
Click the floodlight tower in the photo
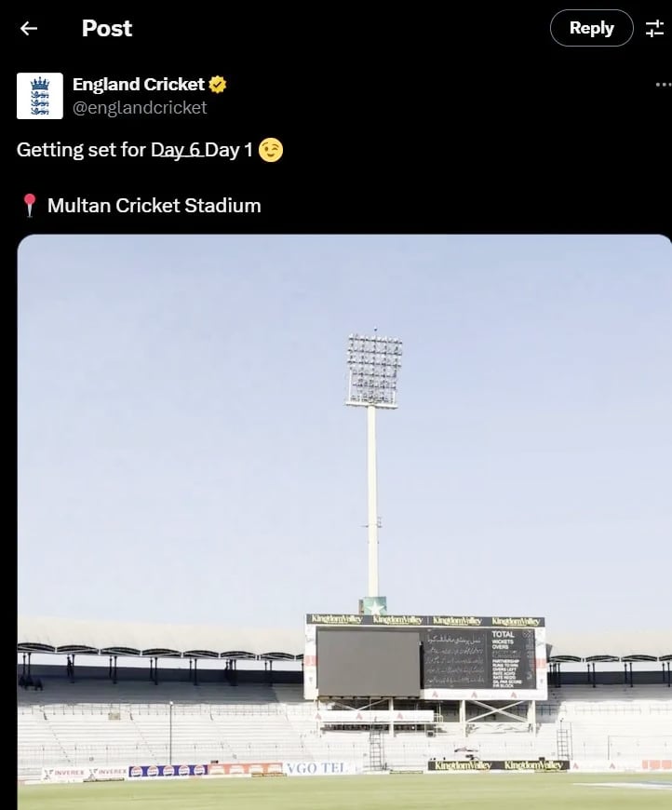(x=373, y=465)
